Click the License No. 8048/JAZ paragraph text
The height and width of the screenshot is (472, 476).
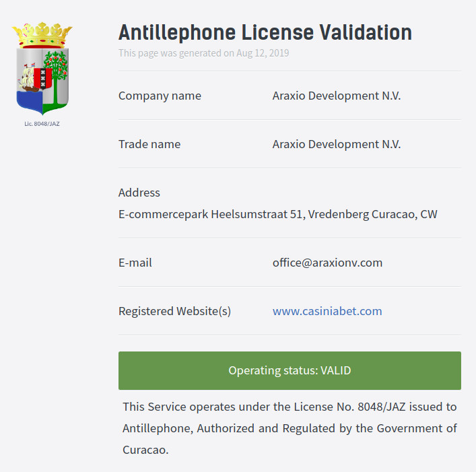click(x=290, y=428)
